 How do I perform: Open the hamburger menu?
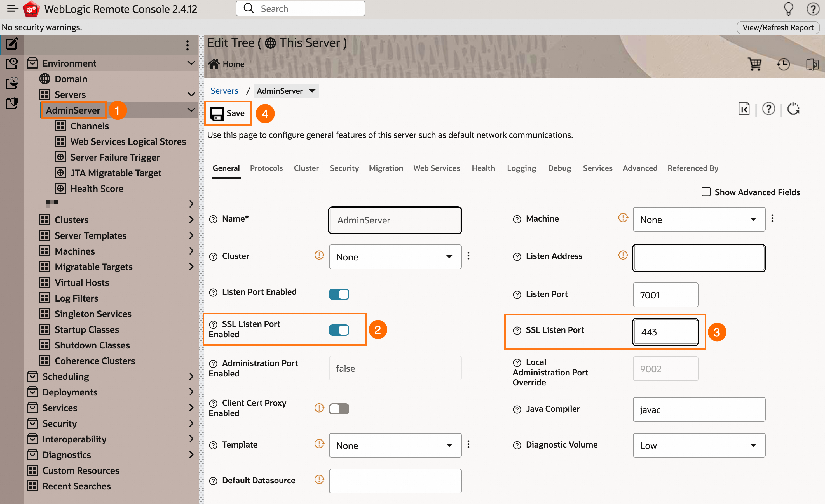(12, 9)
